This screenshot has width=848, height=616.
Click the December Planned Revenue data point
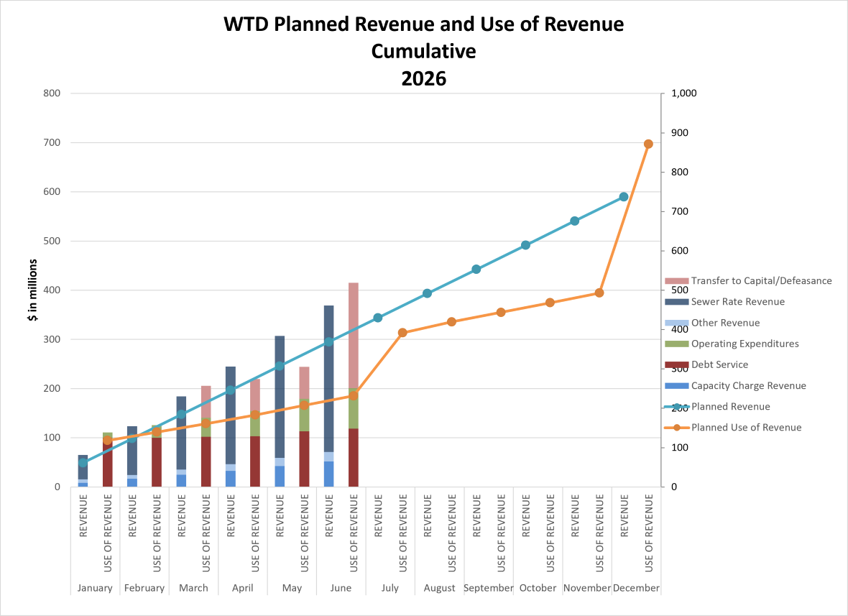tap(624, 197)
